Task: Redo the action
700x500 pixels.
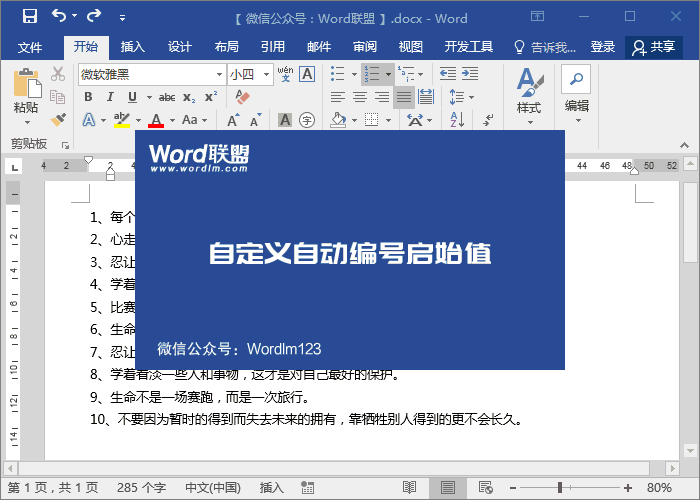Action: 94,16
